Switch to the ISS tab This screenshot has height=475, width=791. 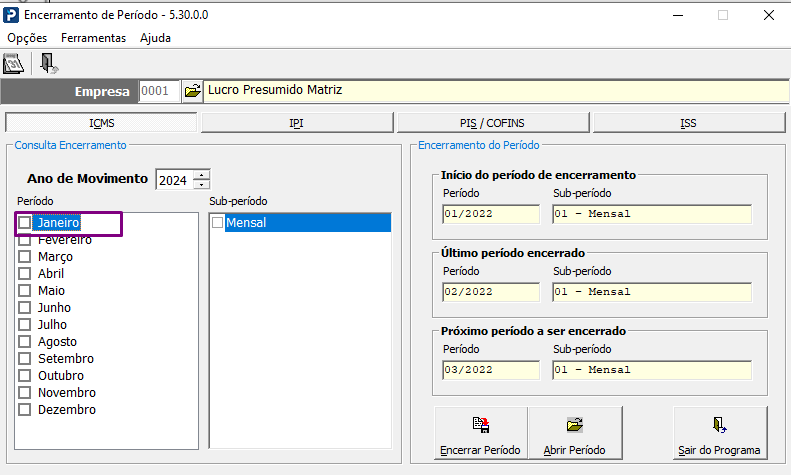tap(689, 123)
